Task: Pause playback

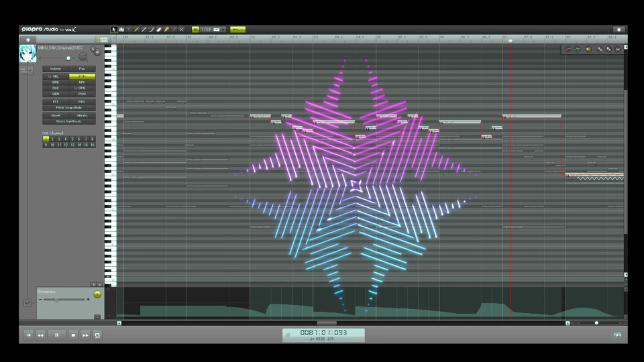Action: (x=56, y=335)
